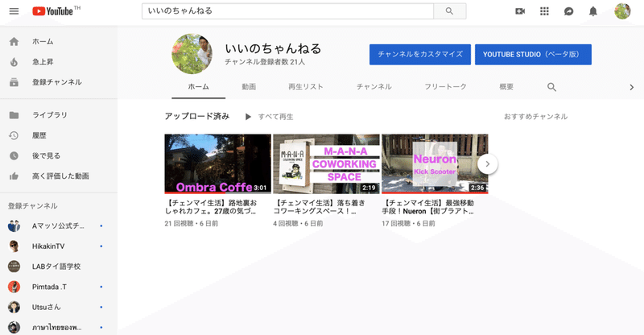Open HikakinTV channel avatar
644x335 pixels.
coord(14,246)
